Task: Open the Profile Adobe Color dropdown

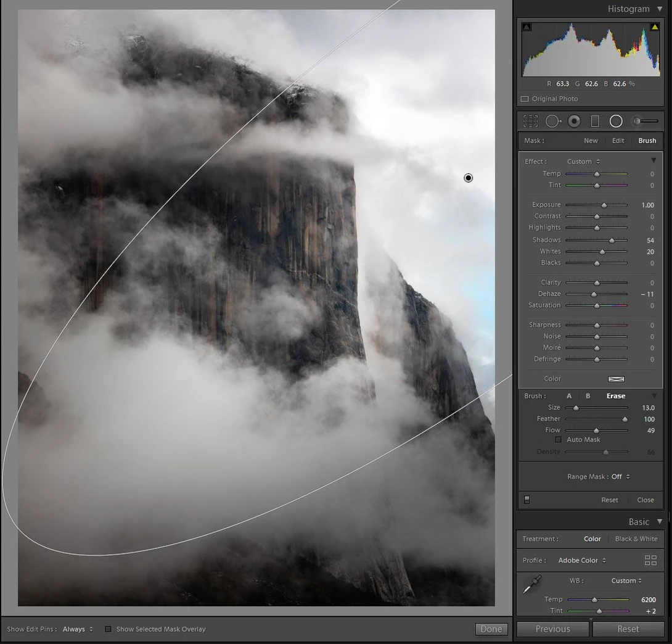Action: coord(582,560)
